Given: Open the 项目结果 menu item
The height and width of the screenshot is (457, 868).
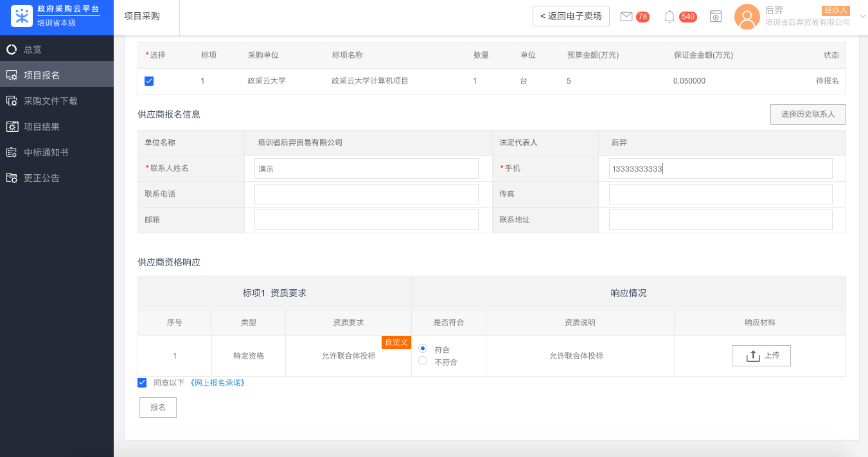Looking at the screenshot, I should pos(57,127).
